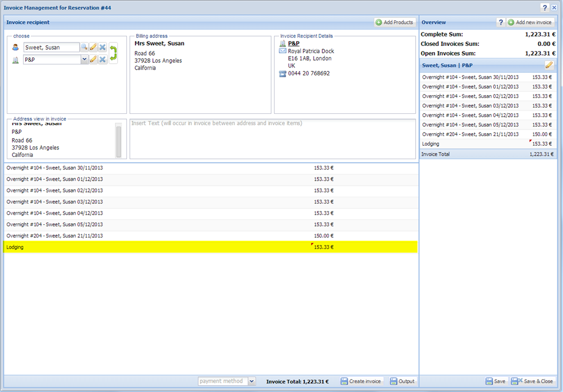Remove guest Sweet, Susan with X icon
The image size is (563, 392).
103,48
